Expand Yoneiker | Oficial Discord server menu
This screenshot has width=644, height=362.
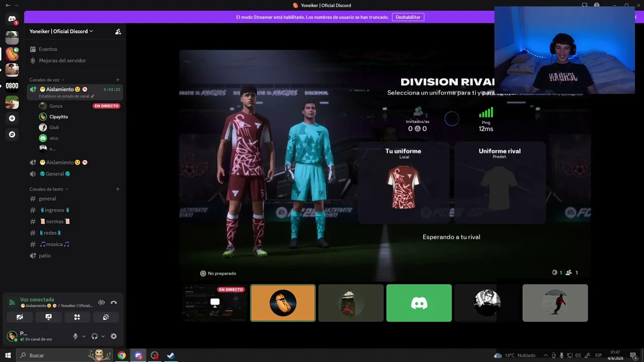click(61, 31)
